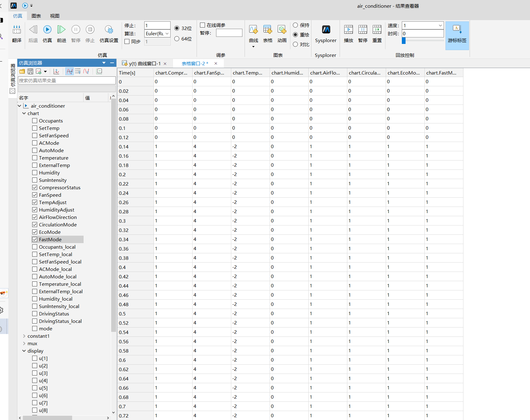
Task: Click the red curve filter icon
Action: (86, 71)
